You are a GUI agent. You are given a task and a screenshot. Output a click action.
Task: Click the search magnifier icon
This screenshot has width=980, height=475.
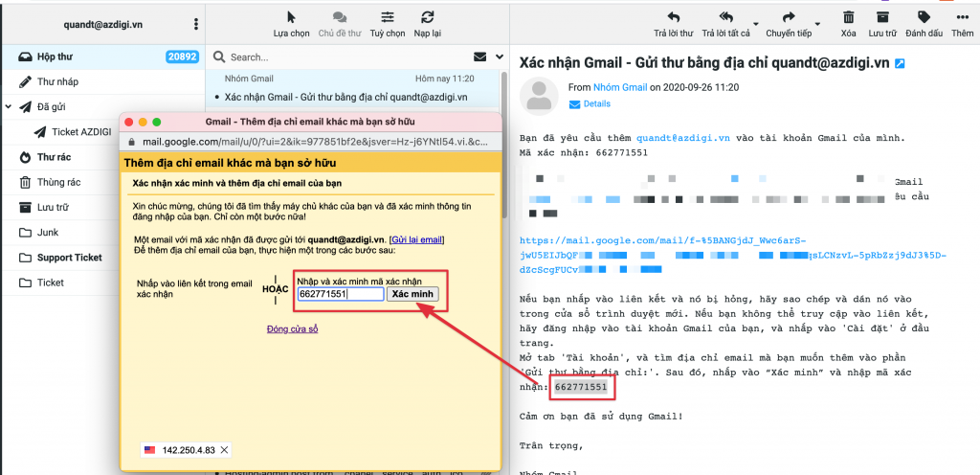click(x=219, y=57)
